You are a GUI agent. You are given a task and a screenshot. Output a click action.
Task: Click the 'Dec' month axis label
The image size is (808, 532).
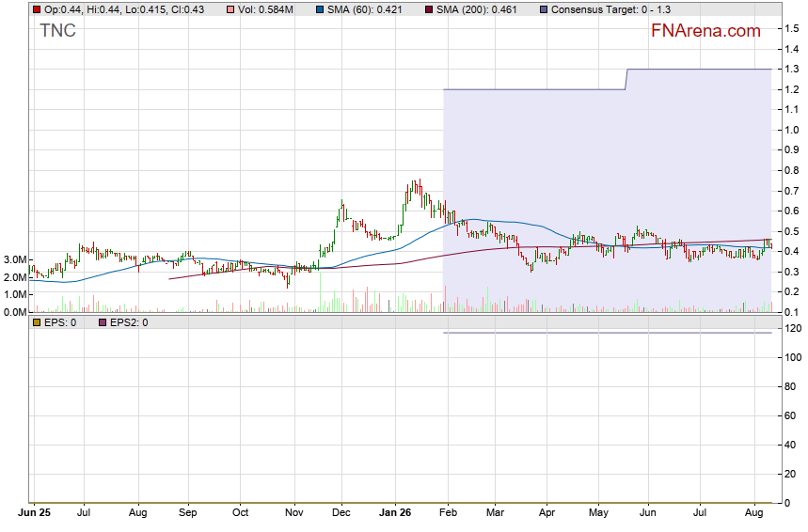(341, 513)
